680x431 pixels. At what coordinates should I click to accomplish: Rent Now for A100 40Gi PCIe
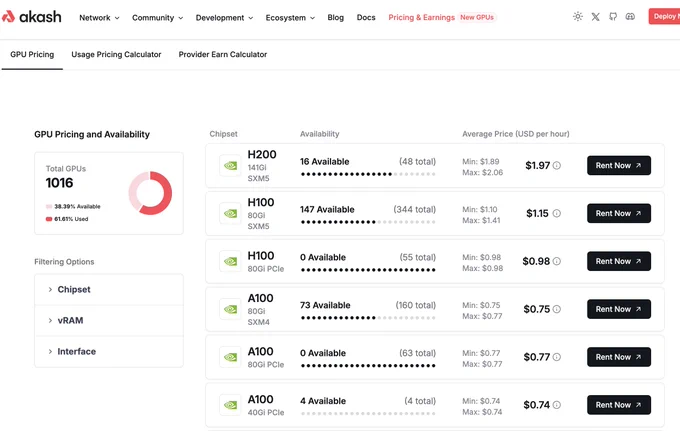(x=619, y=405)
